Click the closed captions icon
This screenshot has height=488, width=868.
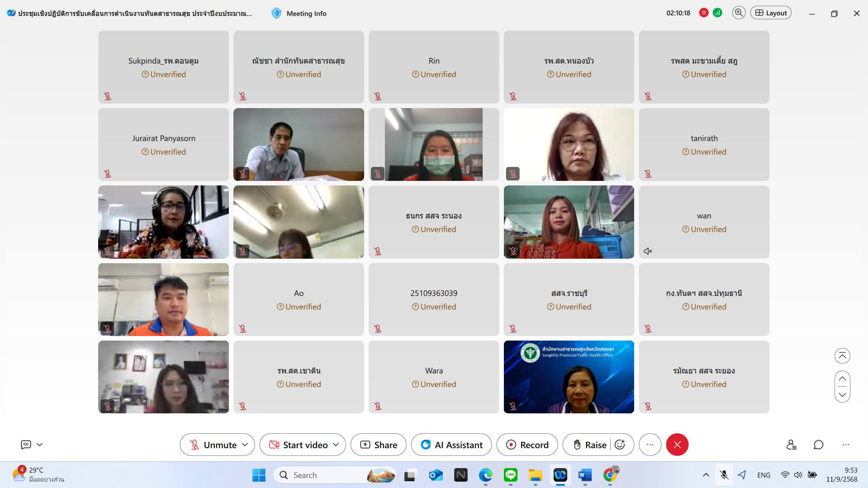click(26, 445)
